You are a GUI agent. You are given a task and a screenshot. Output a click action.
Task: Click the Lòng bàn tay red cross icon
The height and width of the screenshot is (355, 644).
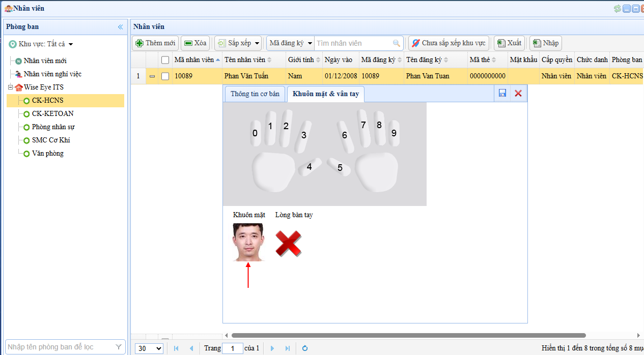(288, 243)
